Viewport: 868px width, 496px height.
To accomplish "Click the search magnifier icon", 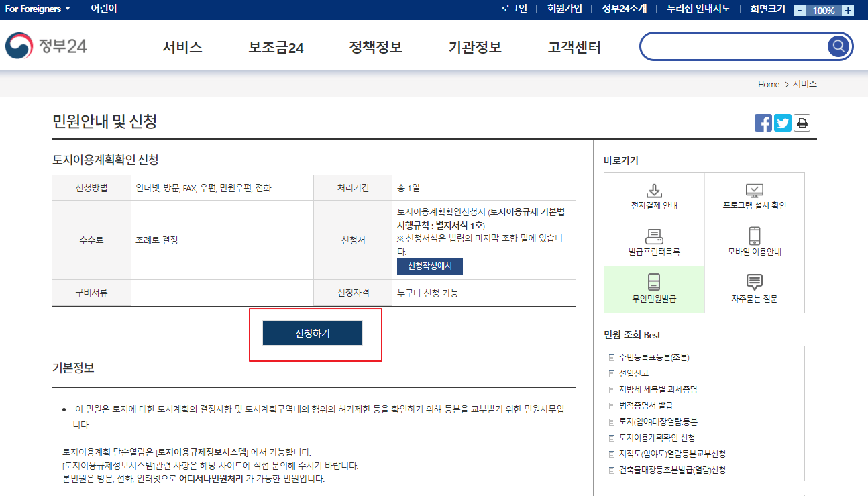I will click(838, 46).
